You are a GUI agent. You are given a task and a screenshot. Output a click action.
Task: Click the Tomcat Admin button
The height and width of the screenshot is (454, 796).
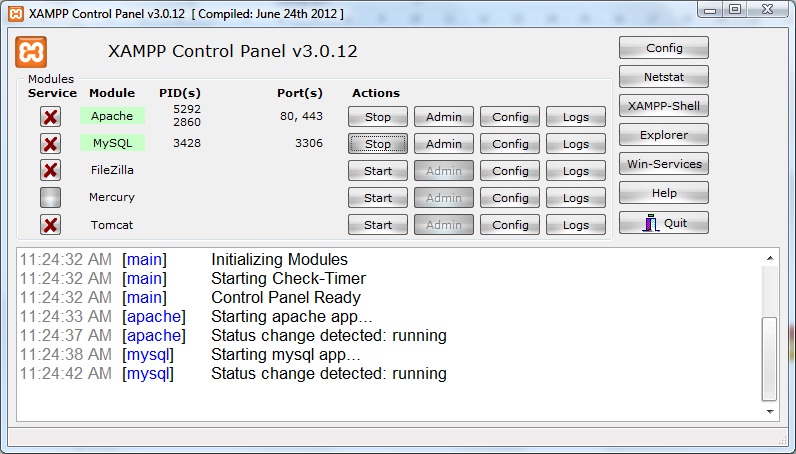click(444, 224)
